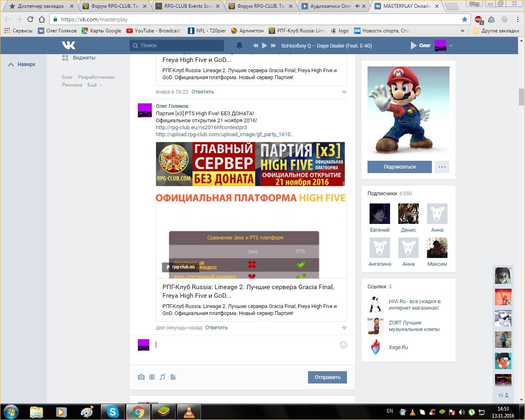Send comment with Отправить button
This screenshot has width=525, height=420.
pyautogui.click(x=327, y=377)
